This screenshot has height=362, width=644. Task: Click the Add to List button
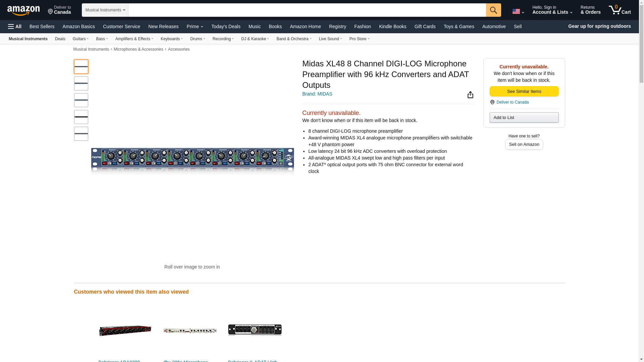click(x=524, y=118)
